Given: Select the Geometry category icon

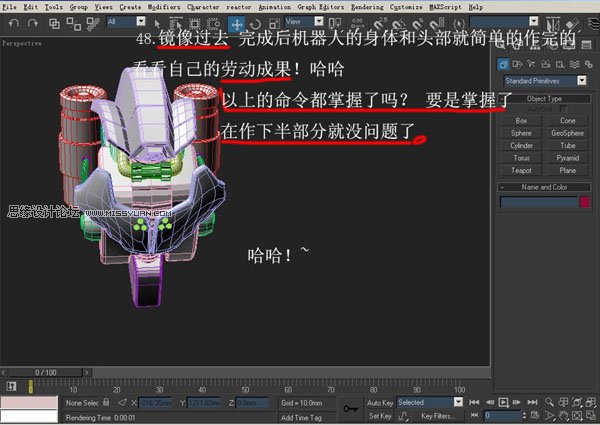Looking at the screenshot, I should coord(503,64).
